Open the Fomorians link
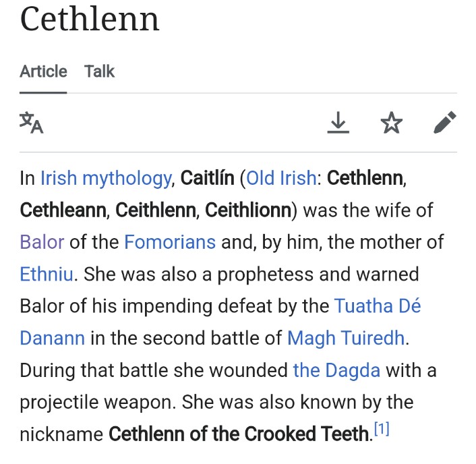The width and height of the screenshot is (476, 464). pos(170,242)
